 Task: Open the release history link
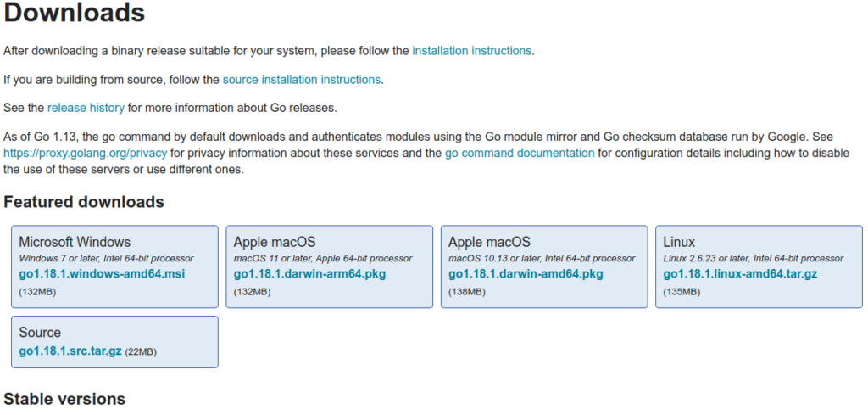tap(86, 108)
